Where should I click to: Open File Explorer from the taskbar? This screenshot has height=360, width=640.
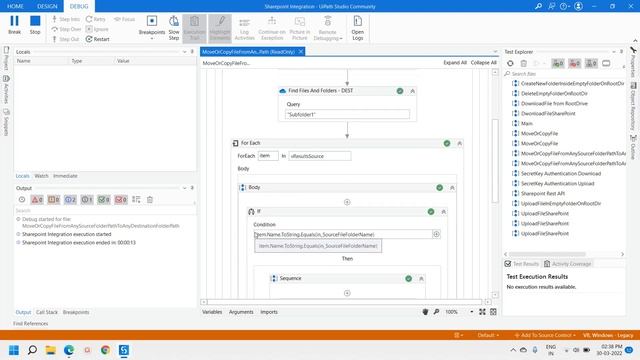tap(51, 350)
